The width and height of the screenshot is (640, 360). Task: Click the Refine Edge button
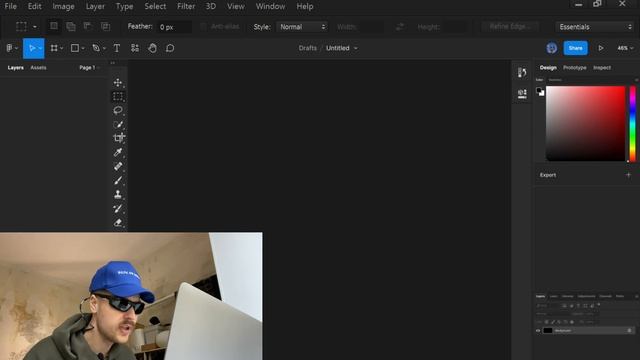(510, 27)
